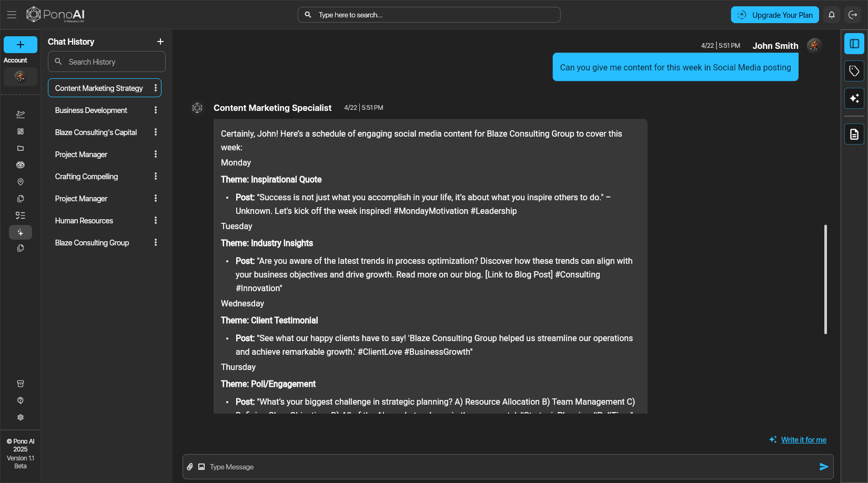Viewport: 868px width, 483px height.
Task: Click the attach file paperclip icon
Action: pyautogui.click(x=190, y=467)
